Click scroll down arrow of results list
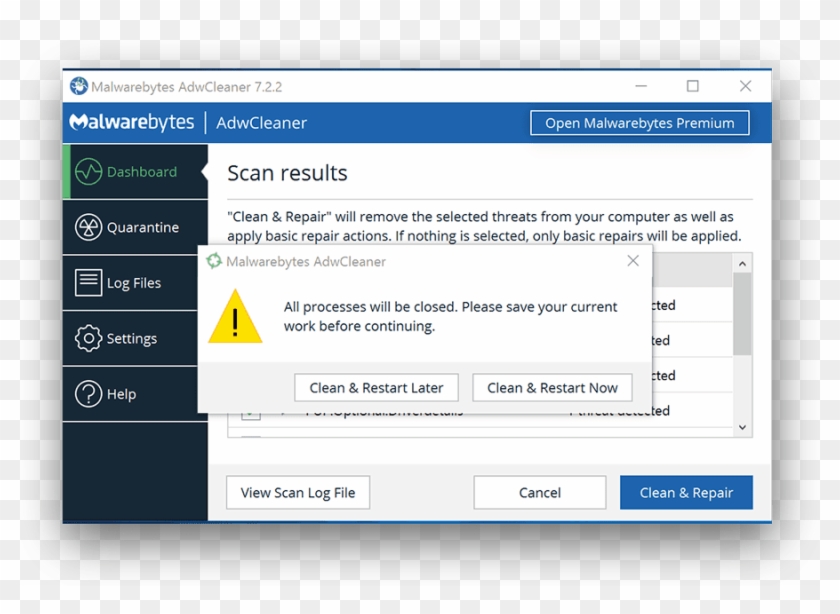 pos(742,426)
